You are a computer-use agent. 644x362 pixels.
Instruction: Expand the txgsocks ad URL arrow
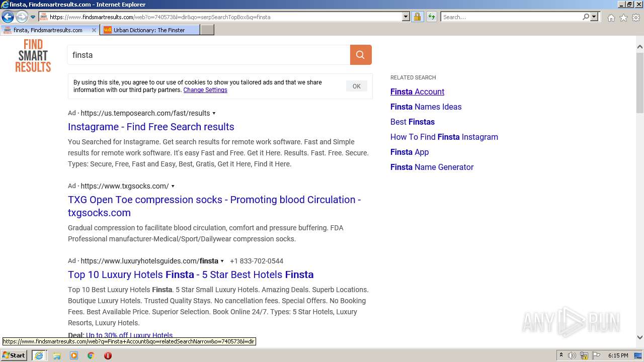pyautogui.click(x=173, y=186)
